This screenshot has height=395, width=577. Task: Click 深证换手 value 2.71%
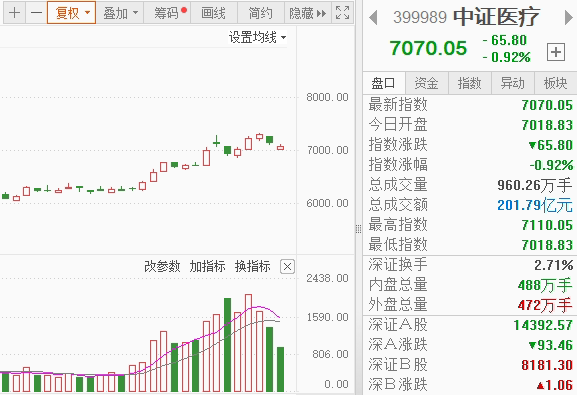click(x=554, y=265)
